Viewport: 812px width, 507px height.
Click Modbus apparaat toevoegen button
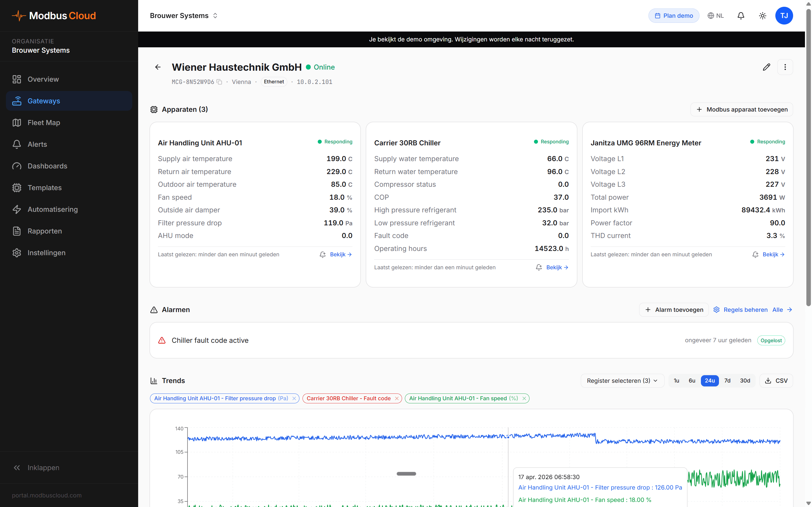[742, 110]
